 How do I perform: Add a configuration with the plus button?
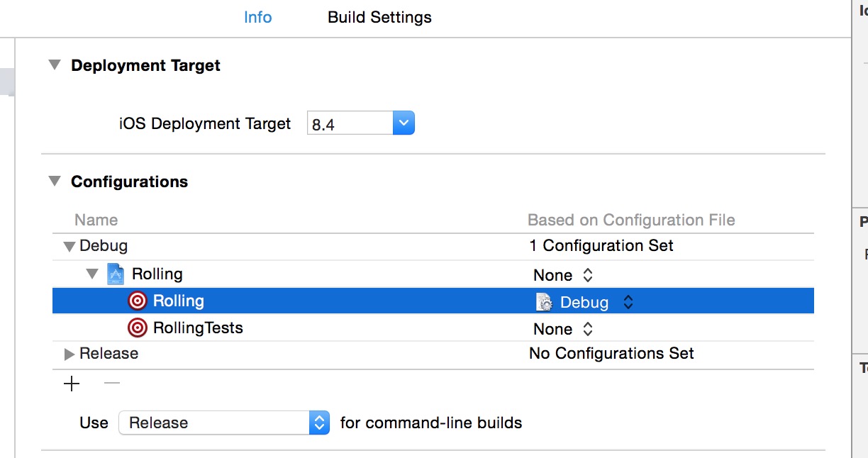click(72, 384)
